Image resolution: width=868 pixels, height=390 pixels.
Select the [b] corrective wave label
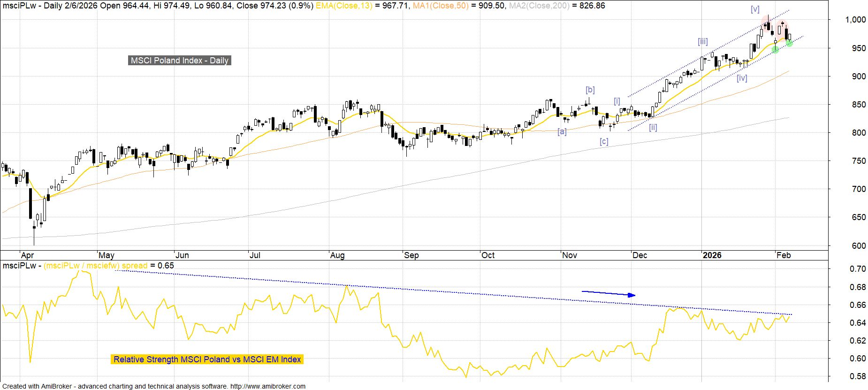pos(590,90)
